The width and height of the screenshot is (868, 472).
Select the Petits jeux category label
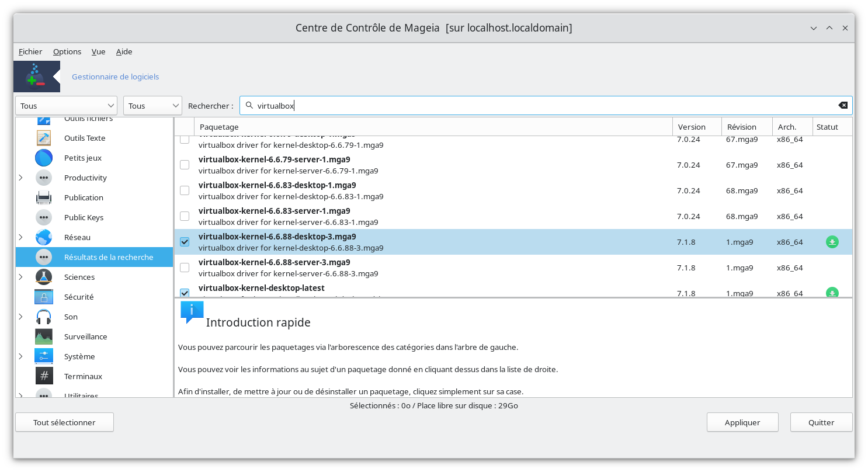[83, 158]
